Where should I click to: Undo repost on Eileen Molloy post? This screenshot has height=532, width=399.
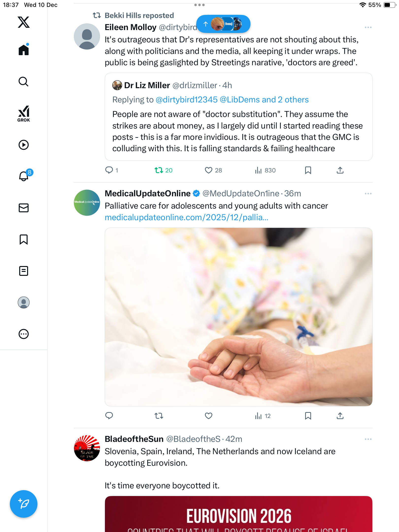coord(159,170)
